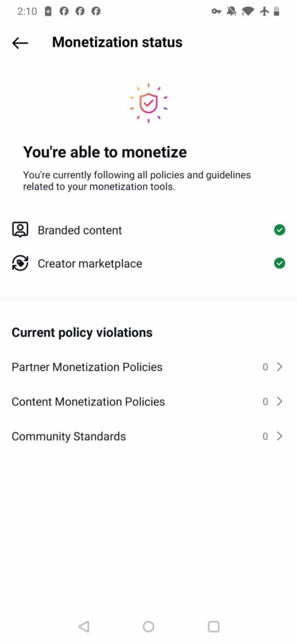This screenshot has width=297, height=644.
Task: Tap the Android home circle button
Action: (x=148, y=626)
